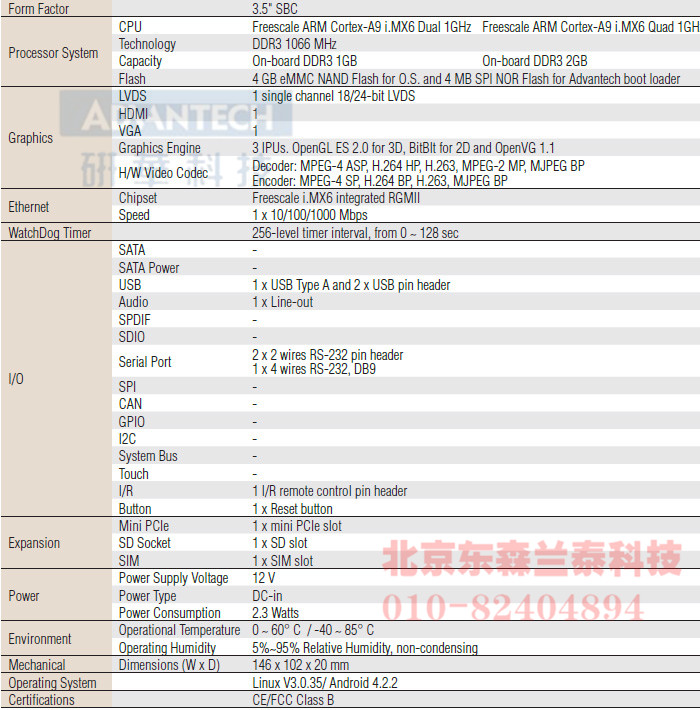Image resolution: width=700 pixels, height=710 pixels.
Task: Select the Expansion category cell
Action: click(x=34, y=543)
